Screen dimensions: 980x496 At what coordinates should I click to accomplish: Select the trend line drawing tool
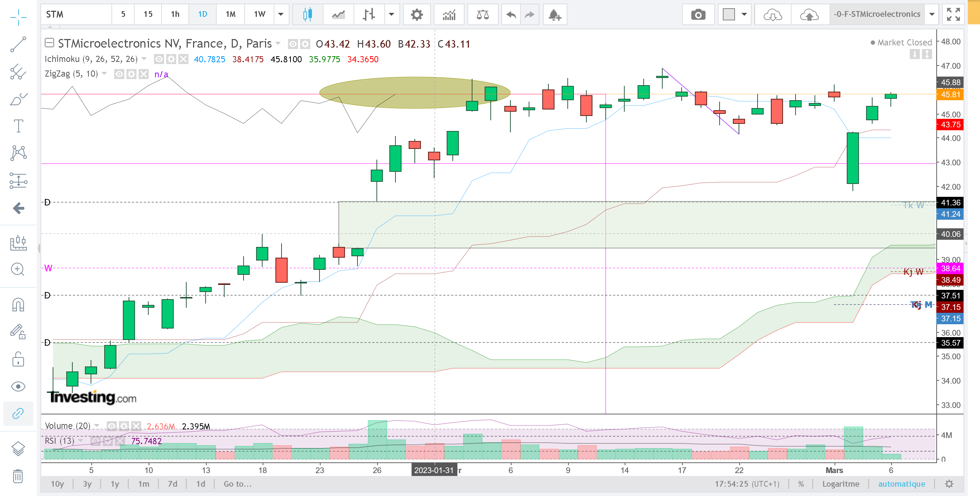click(x=18, y=44)
